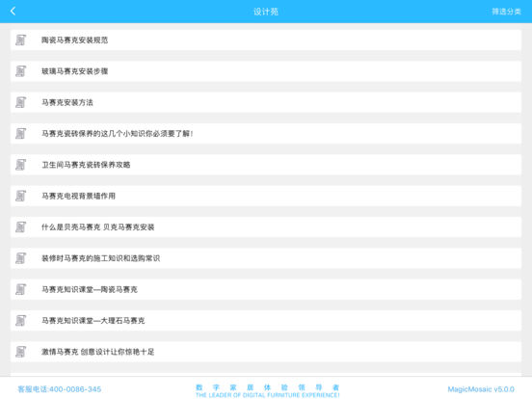The height and width of the screenshot is (399, 532).
Task: Click the 数字家居体验领导者 slogan
Action: [x=267, y=387]
